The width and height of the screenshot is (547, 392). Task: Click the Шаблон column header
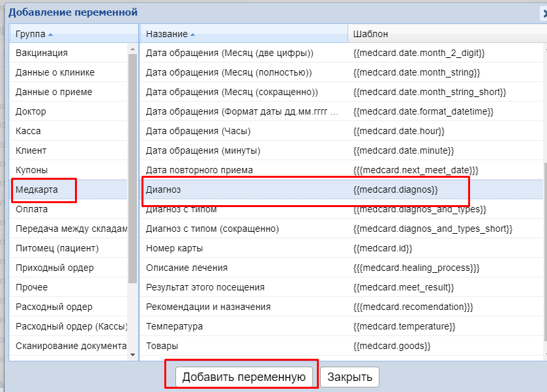tap(370, 34)
